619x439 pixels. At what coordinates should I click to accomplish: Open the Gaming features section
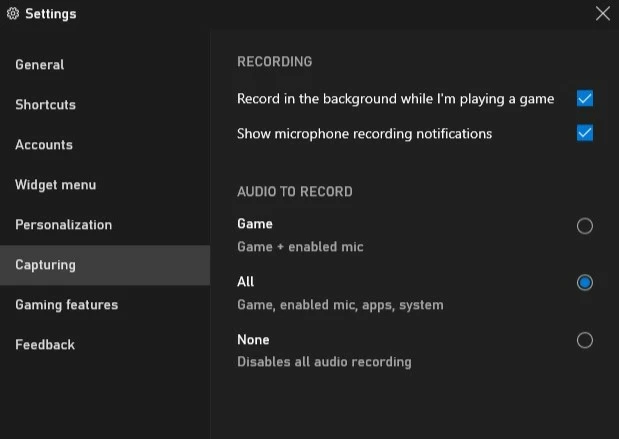(66, 305)
